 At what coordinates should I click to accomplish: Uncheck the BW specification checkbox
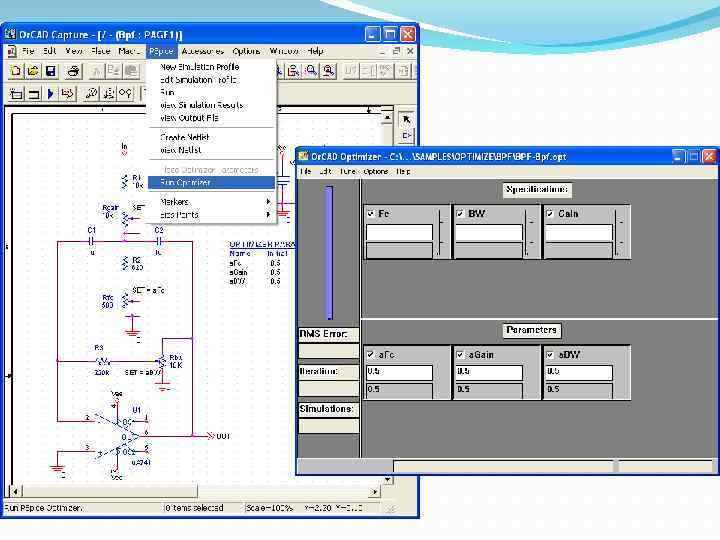click(460, 214)
